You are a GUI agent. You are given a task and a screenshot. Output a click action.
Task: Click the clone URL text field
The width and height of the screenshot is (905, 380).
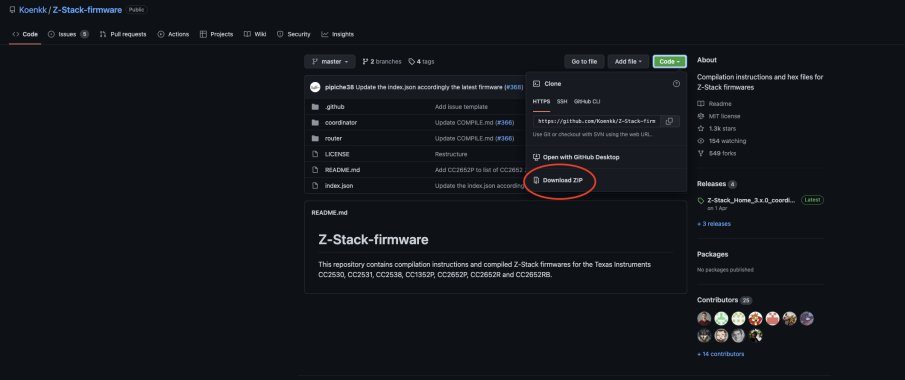597,121
